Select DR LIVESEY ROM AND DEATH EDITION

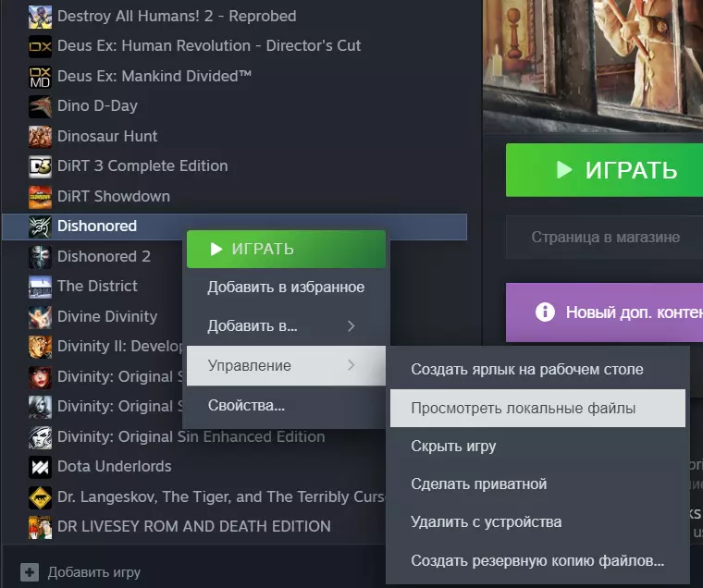tap(193, 526)
